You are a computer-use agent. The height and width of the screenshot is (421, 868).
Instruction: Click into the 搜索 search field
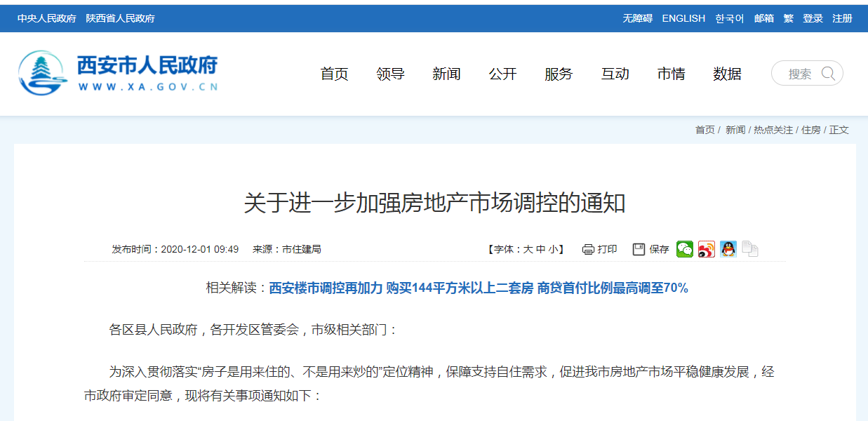[799, 74]
